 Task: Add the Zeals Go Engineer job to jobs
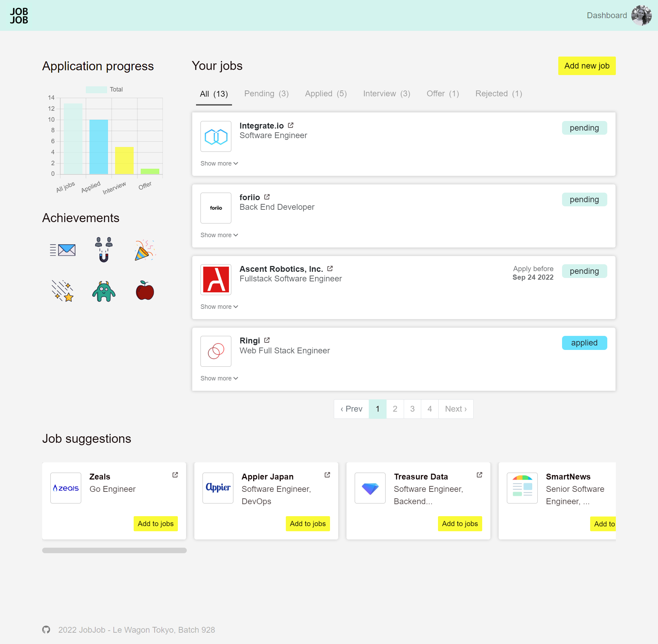pos(155,524)
